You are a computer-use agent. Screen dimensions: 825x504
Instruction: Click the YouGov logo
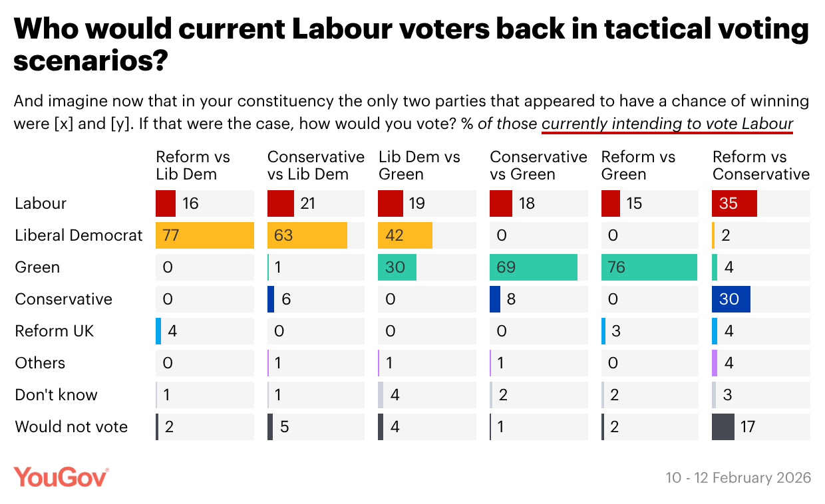[61, 477]
